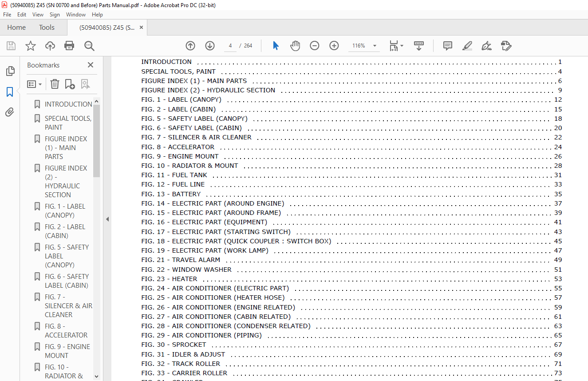Open the fit page width options

pos(396,46)
